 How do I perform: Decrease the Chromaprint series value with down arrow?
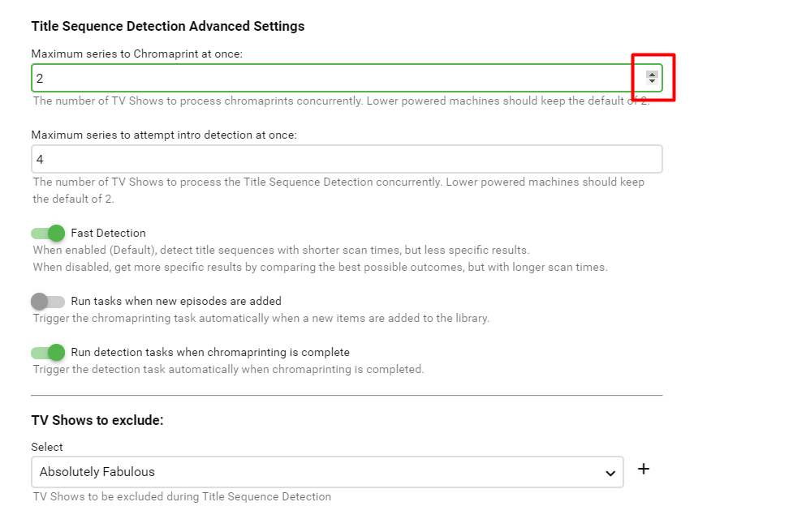coord(652,81)
